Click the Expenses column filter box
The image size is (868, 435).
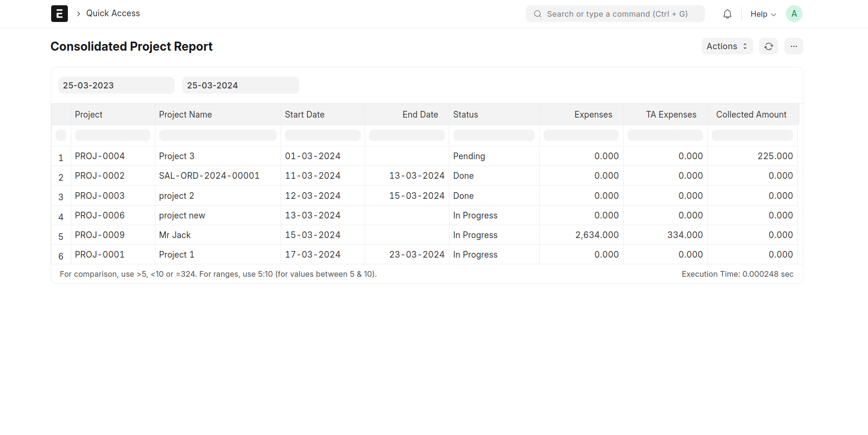pos(581,135)
